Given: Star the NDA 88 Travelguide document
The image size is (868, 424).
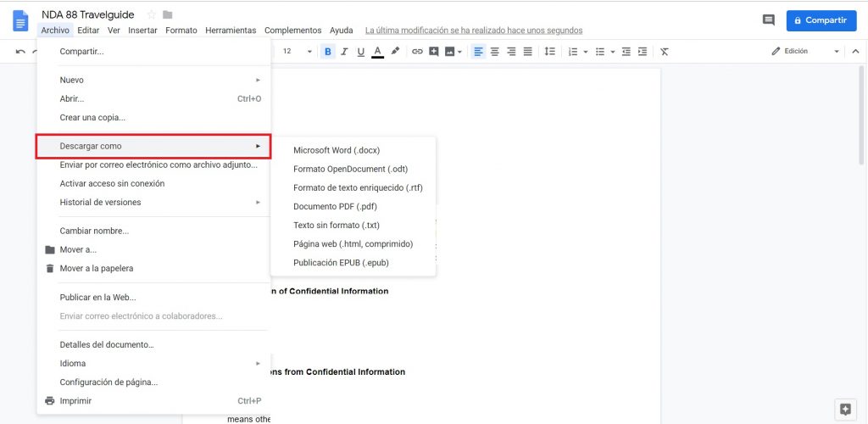Looking at the screenshot, I should [151, 15].
